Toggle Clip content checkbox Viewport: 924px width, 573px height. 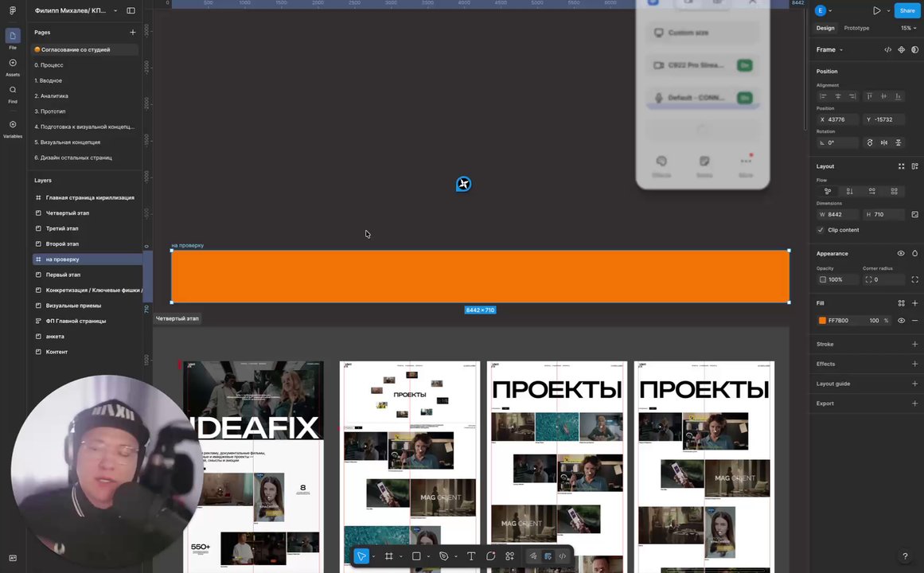click(821, 230)
